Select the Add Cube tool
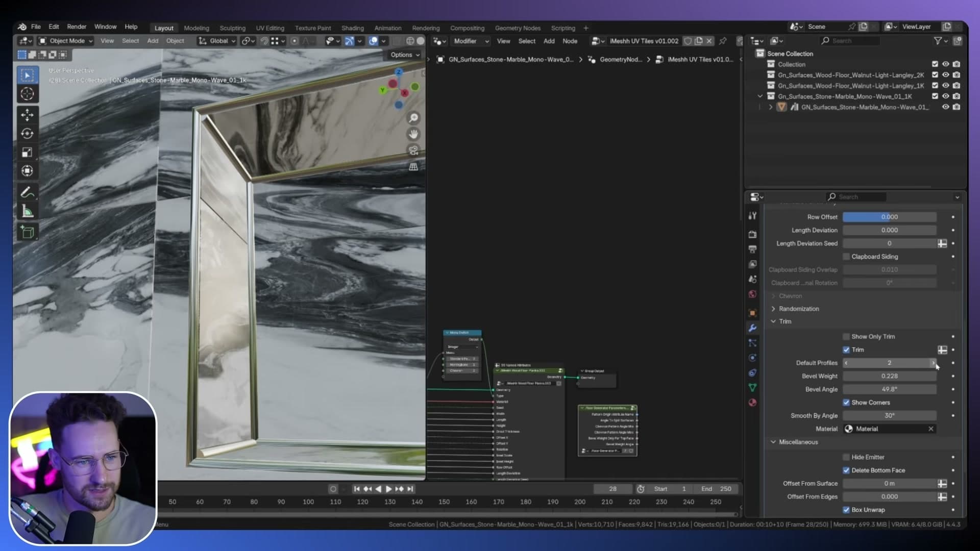 [x=28, y=233]
